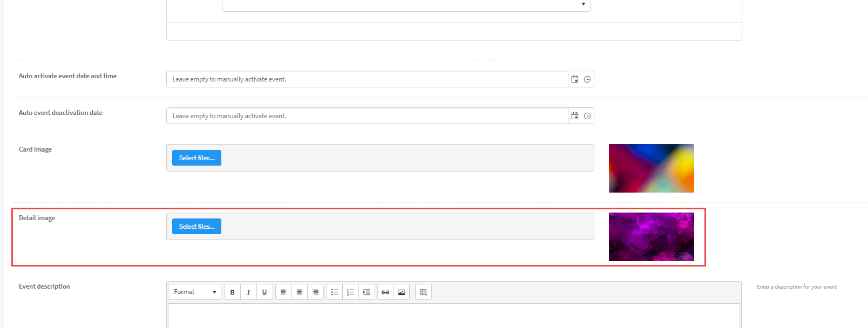The width and height of the screenshot is (868, 328).
Task: Focus the auto activate event date field
Action: [367, 79]
